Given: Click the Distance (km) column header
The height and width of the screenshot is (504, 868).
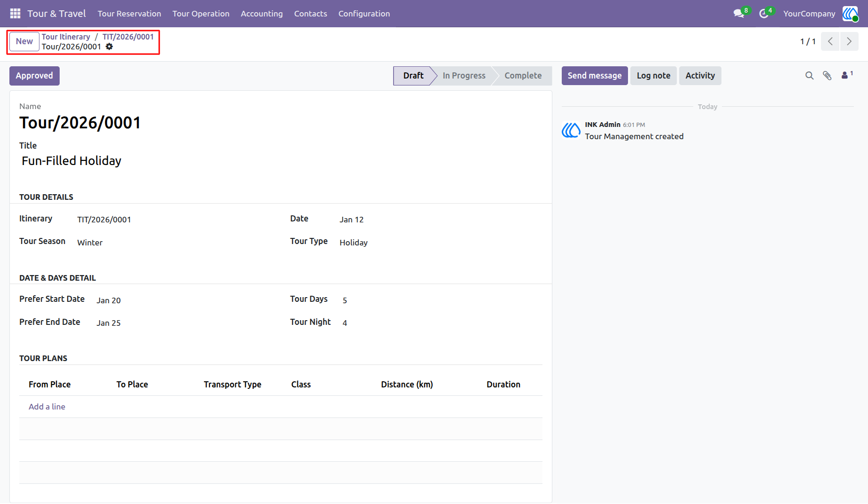Looking at the screenshot, I should (x=407, y=385).
